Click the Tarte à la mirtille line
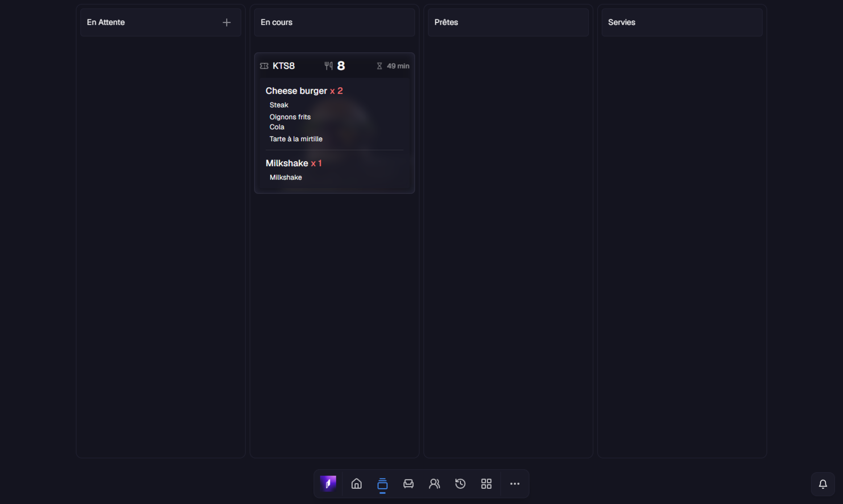Image resolution: width=843 pixels, height=504 pixels. coord(296,138)
